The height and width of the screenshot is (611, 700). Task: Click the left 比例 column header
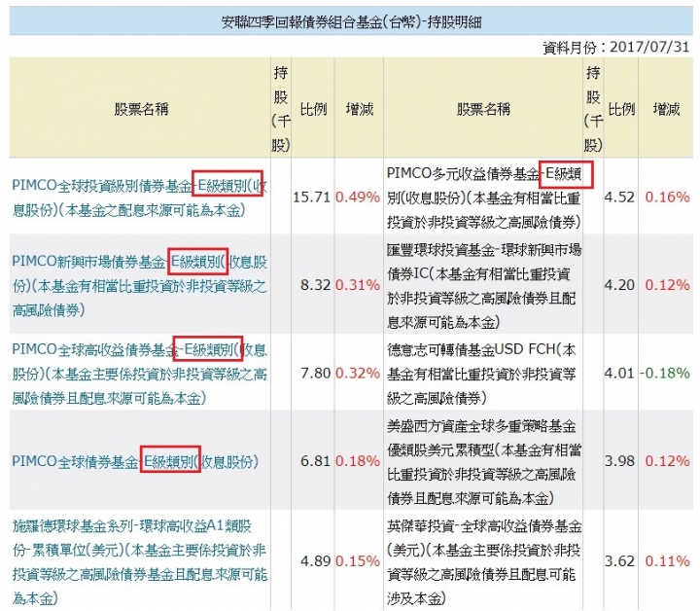pyautogui.click(x=313, y=109)
